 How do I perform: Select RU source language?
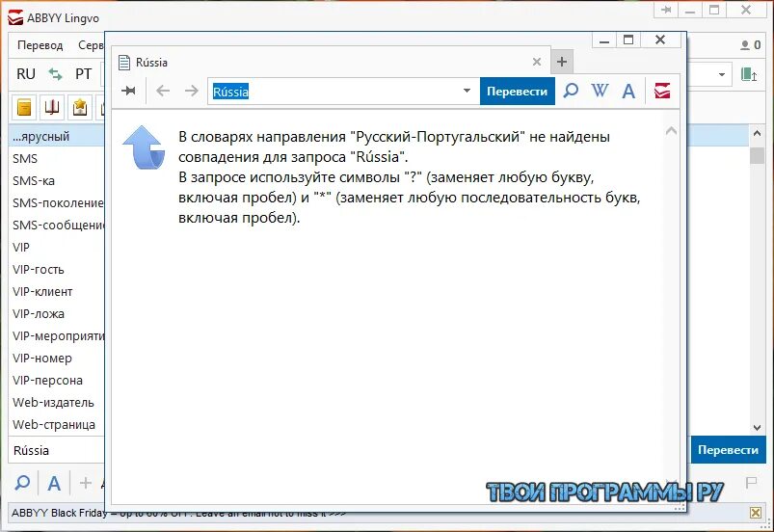26,74
